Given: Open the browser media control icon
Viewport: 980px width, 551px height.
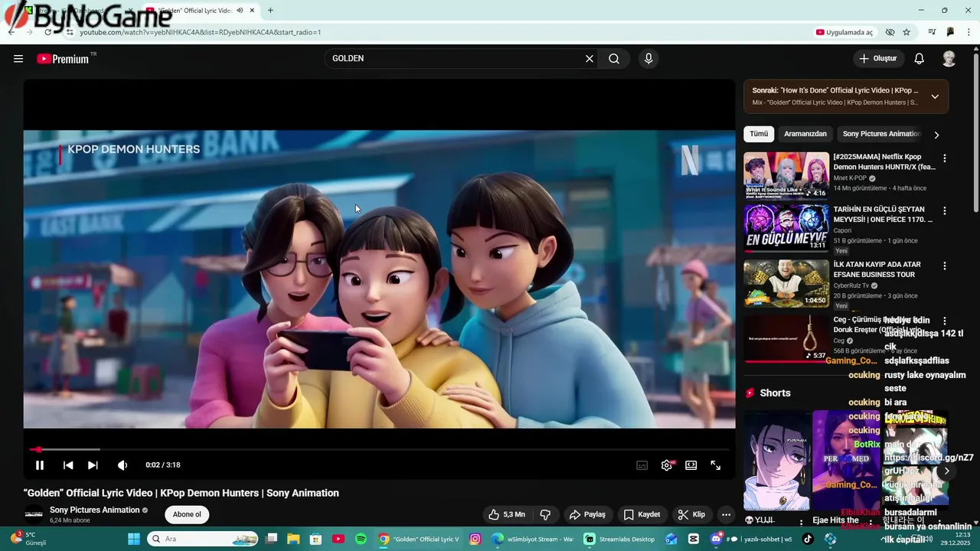Looking at the screenshot, I should click(932, 32).
